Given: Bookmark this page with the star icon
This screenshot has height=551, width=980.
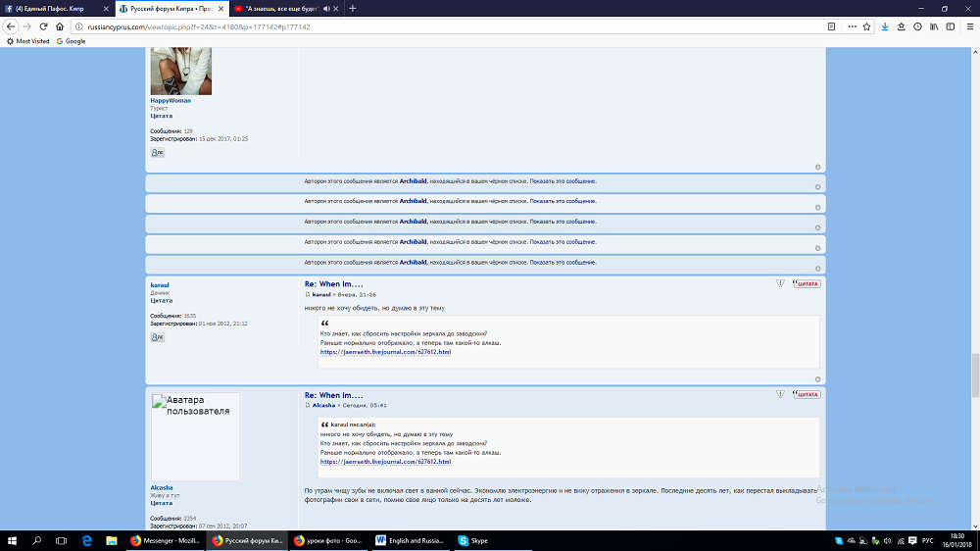Looking at the screenshot, I should point(866,26).
